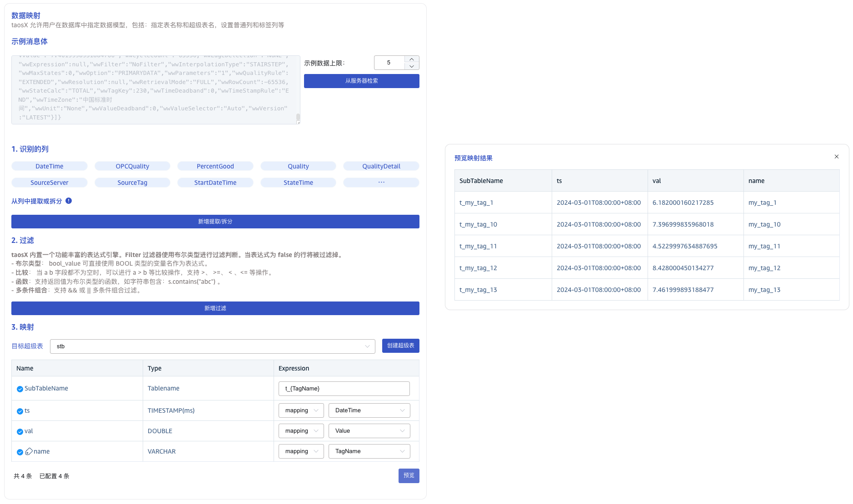The height and width of the screenshot is (504, 853).
Task: Toggle the val row check mark
Action: [20, 431]
